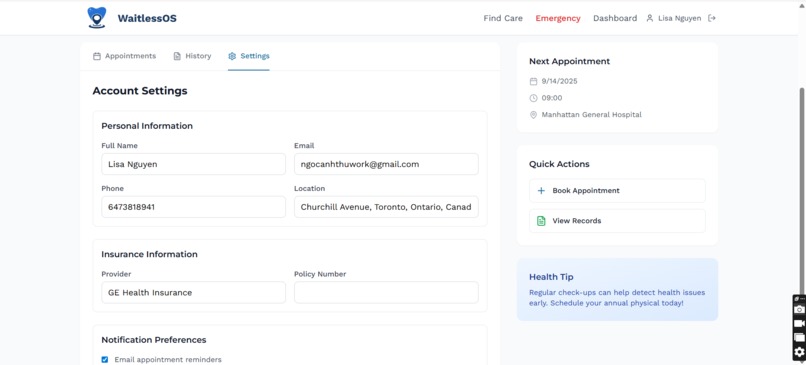Click the Lisa Nguyen account name
The width and height of the screenshot is (806, 365).
click(679, 18)
